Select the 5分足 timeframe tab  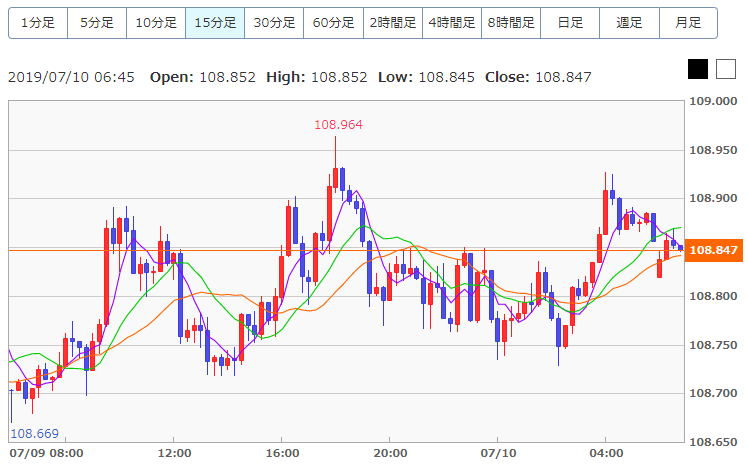[97, 23]
